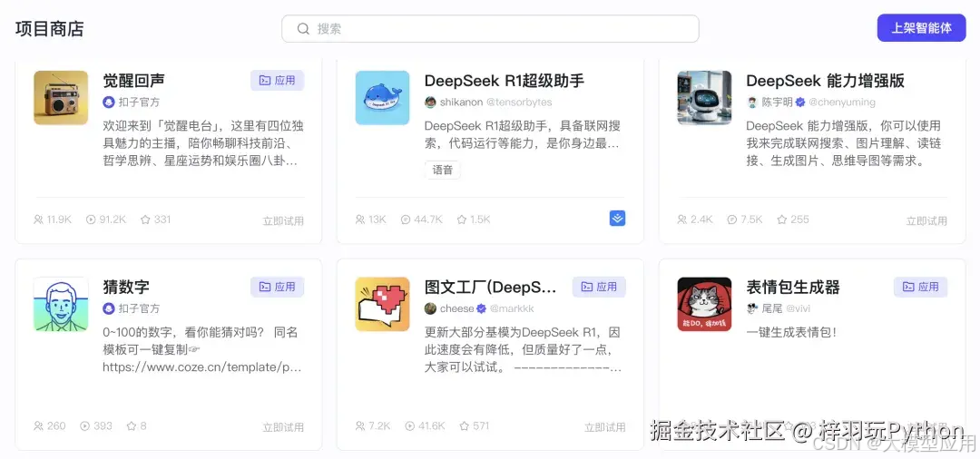
Task: Click users icon showing 13K
Action: [360, 220]
